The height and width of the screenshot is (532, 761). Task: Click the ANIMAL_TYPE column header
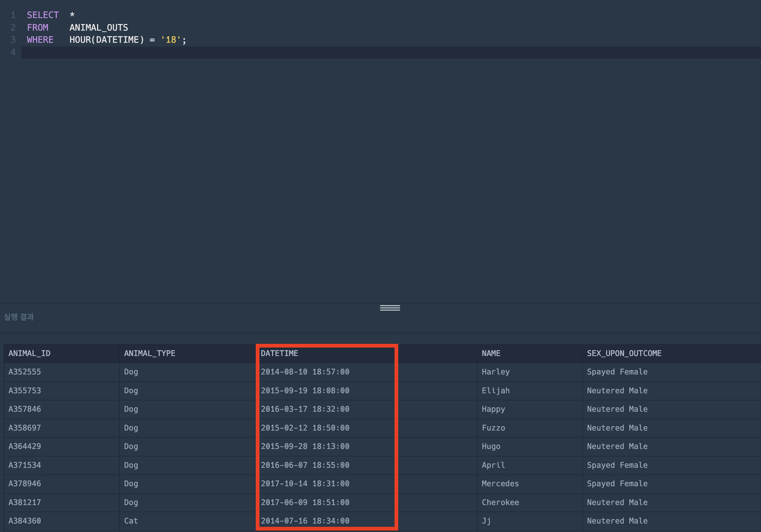click(x=149, y=353)
